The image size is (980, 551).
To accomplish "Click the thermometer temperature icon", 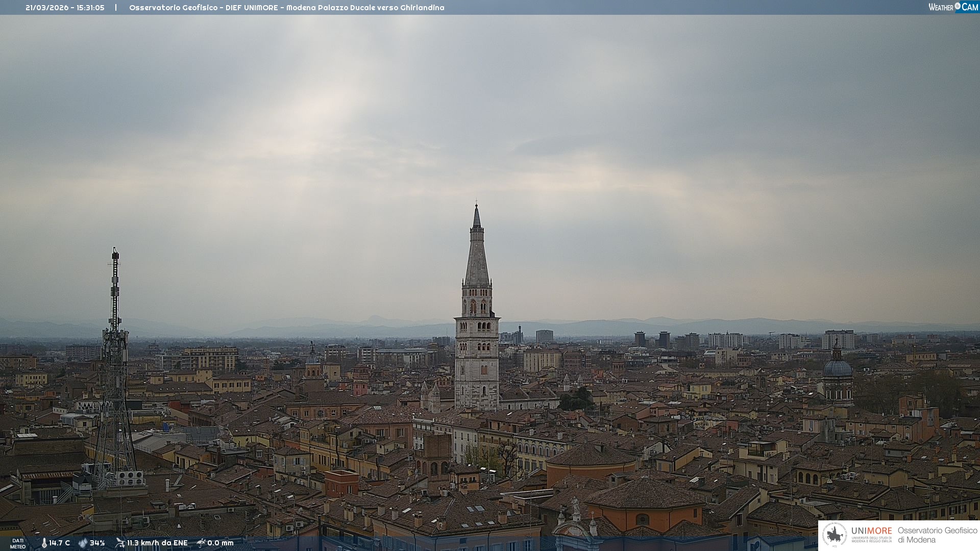I will [x=44, y=543].
